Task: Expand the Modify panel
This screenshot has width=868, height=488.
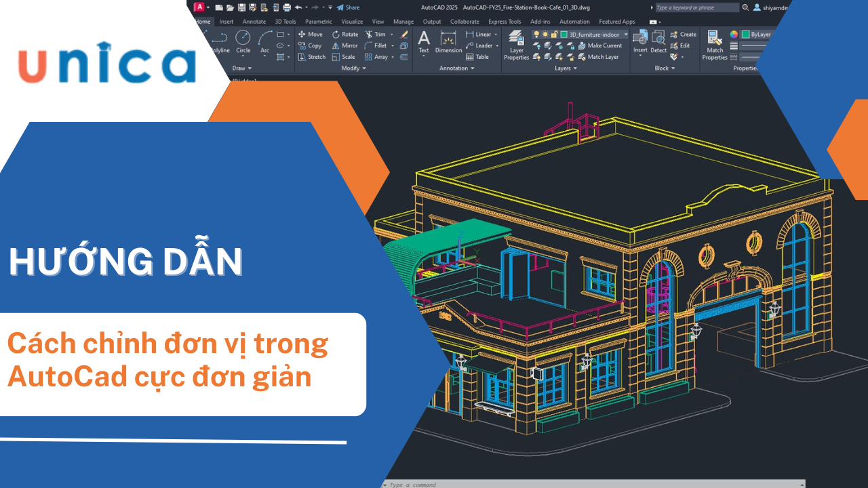Action: [x=353, y=68]
